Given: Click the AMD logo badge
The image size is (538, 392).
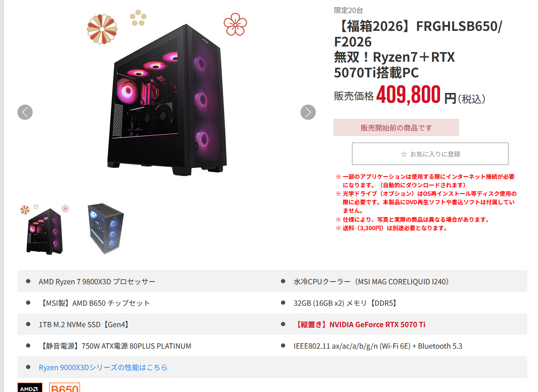Looking at the screenshot, I should [x=30, y=388].
